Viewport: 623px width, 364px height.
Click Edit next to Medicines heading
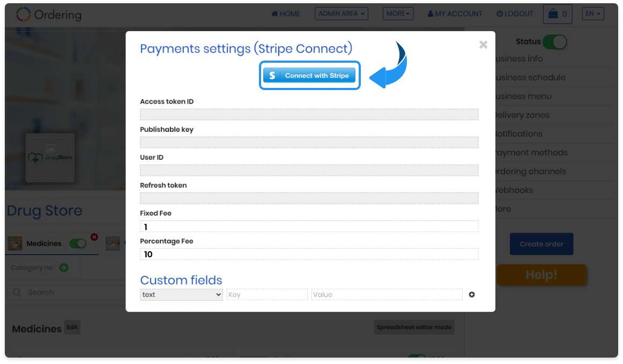tap(72, 327)
